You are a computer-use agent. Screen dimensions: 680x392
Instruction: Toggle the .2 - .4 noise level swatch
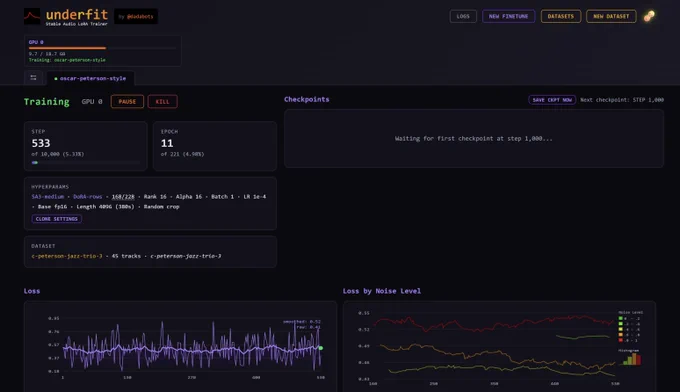click(621, 324)
